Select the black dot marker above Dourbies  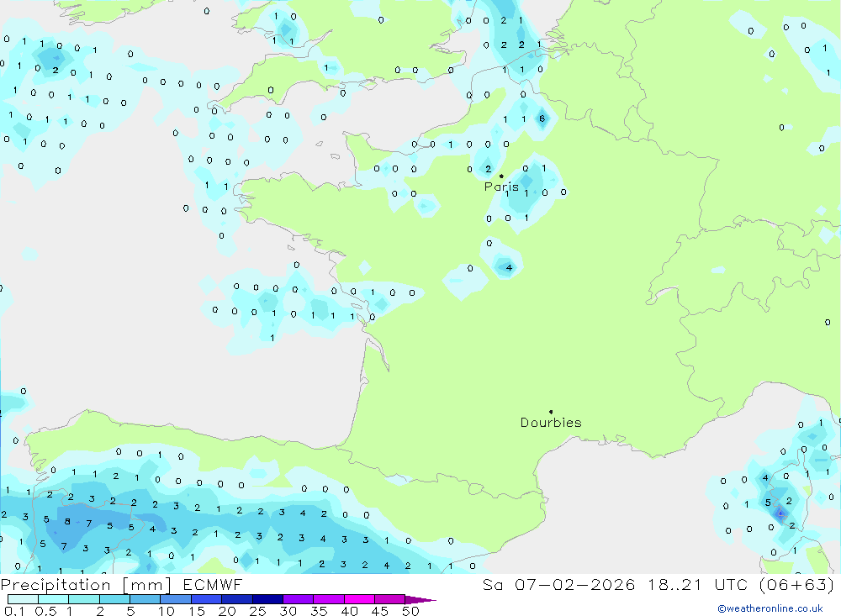(551, 412)
